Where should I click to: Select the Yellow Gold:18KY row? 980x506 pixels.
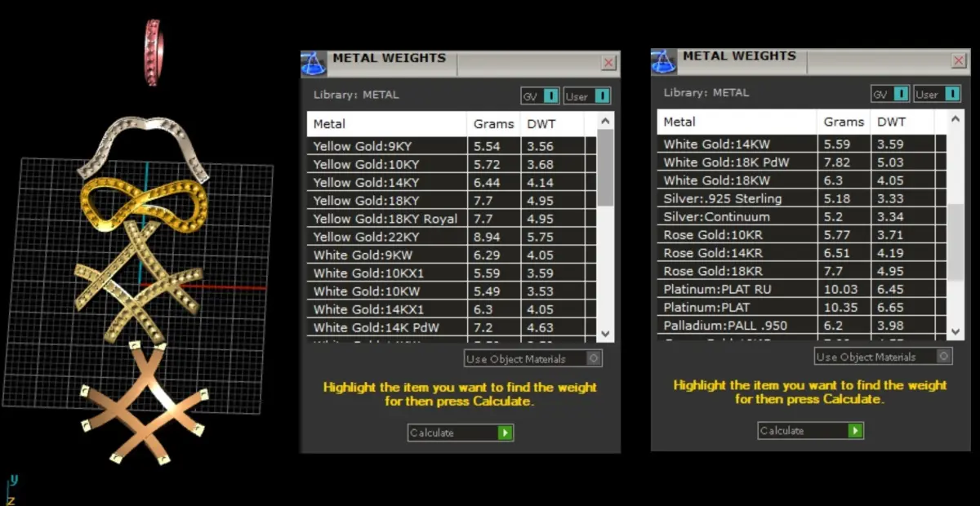(452, 201)
